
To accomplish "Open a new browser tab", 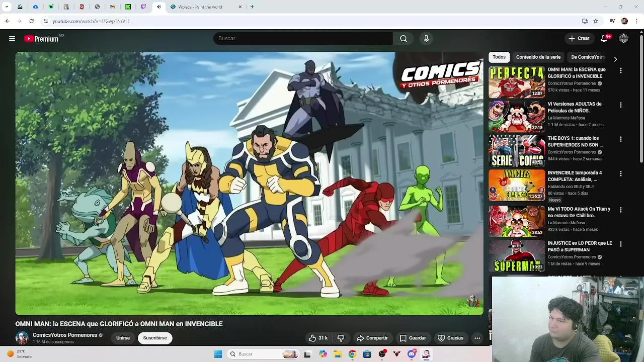I will (x=252, y=7).
